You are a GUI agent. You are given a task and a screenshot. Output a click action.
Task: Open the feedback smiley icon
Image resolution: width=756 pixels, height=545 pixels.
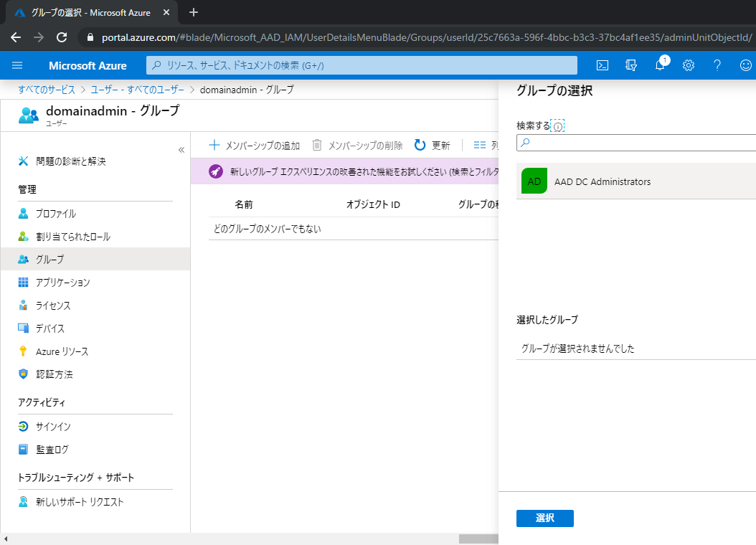pos(745,65)
